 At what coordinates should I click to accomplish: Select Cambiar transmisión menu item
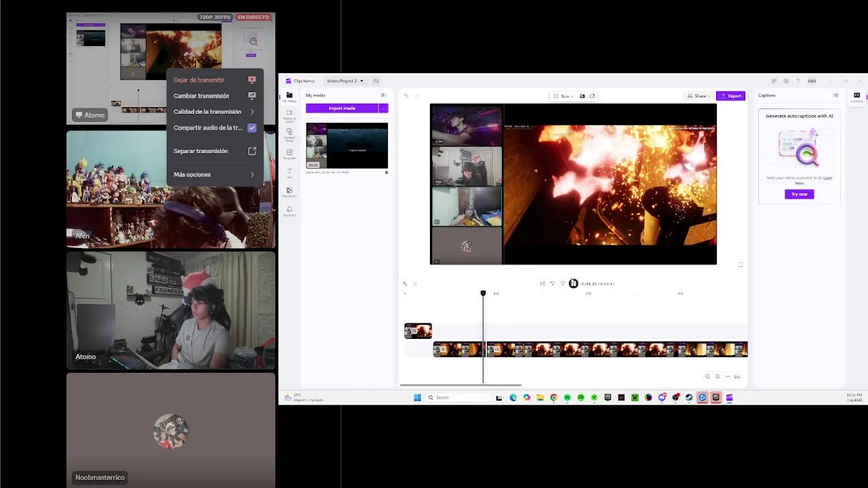click(x=214, y=96)
